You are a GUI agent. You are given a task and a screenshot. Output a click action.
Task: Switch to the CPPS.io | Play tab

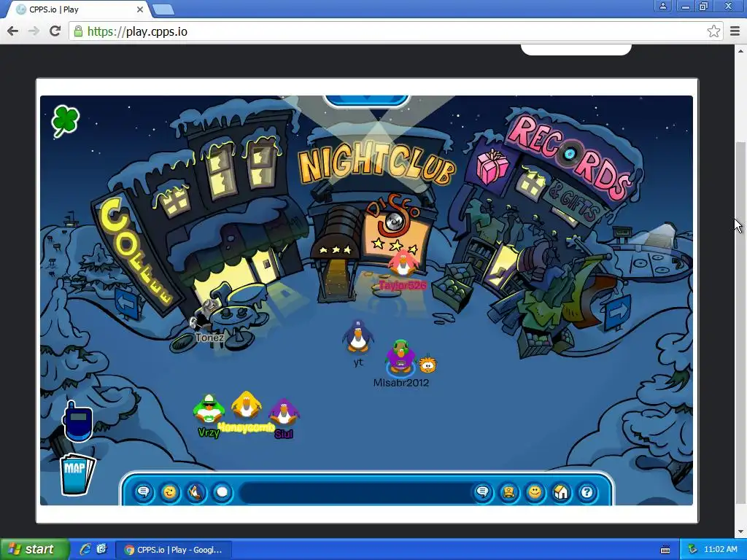(x=79, y=9)
